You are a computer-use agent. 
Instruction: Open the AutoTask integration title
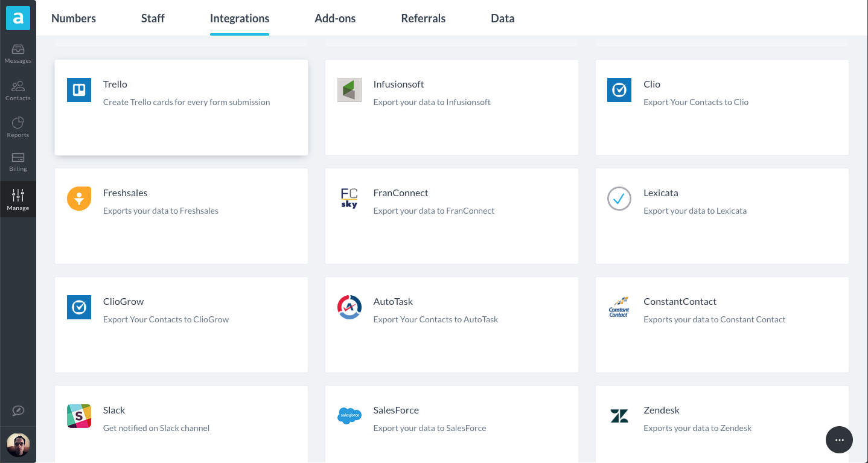[394, 301]
